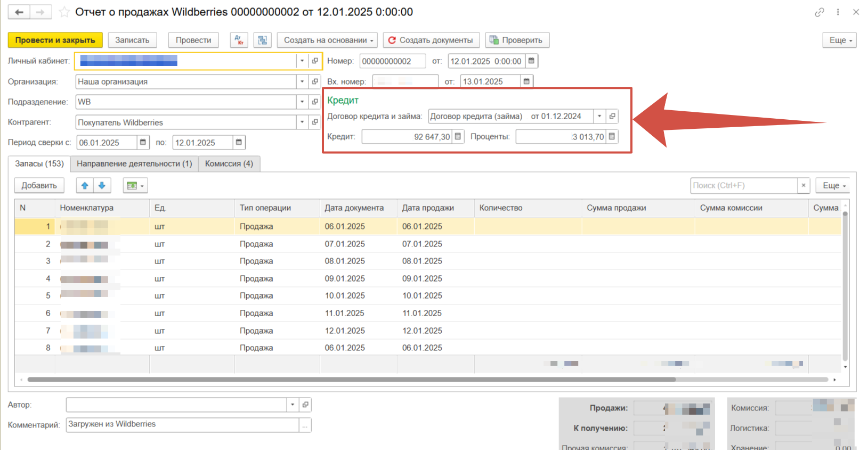Sort by the Номенклатура column header
This screenshot has width=868, height=453.
click(102, 208)
